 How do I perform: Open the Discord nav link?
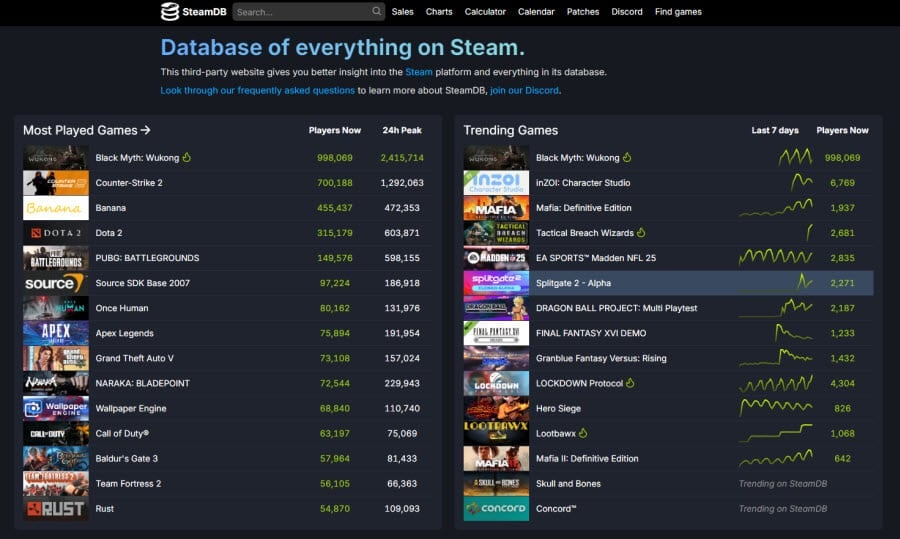click(x=627, y=11)
